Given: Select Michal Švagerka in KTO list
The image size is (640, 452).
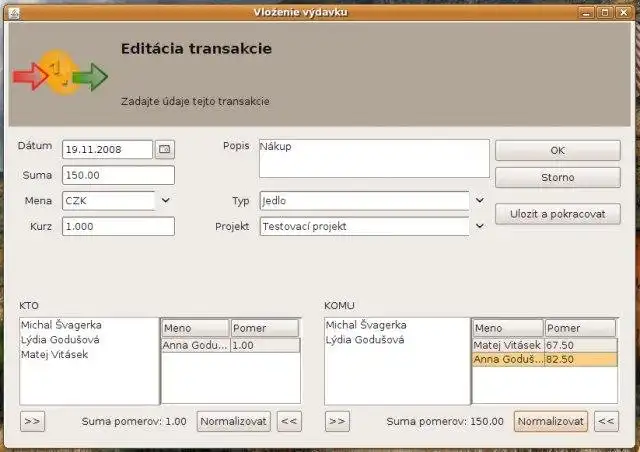Looking at the screenshot, I should [x=89, y=325].
